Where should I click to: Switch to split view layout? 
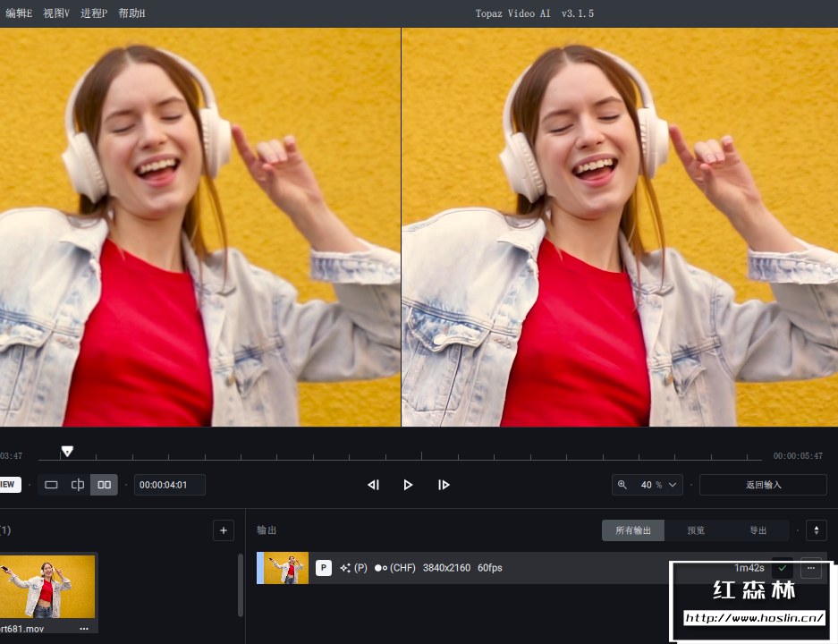coord(78,485)
